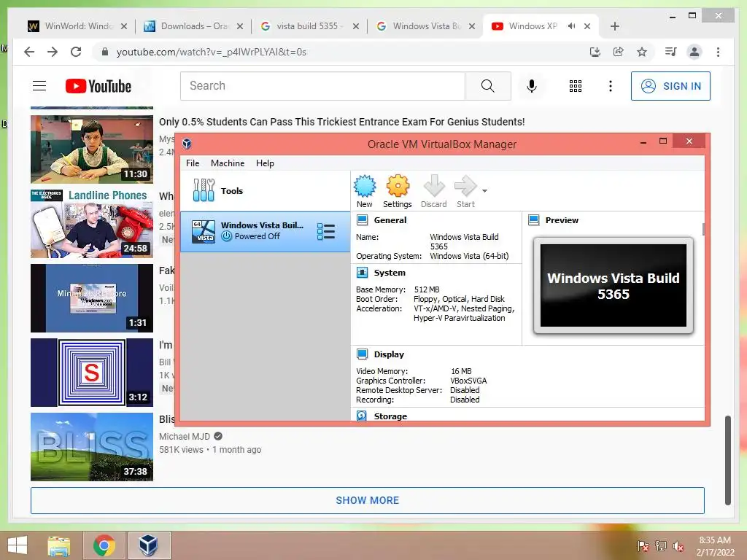Open the Chrome profile avatar
Viewport: 747px width, 560px height.
694,52
